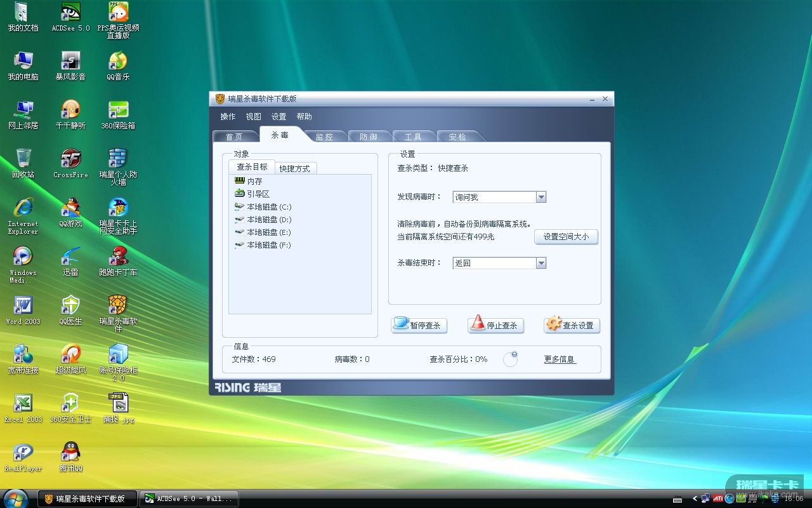Select 引导区 in the scan target list
This screenshot has height=508, width=812.
[252, 194]
